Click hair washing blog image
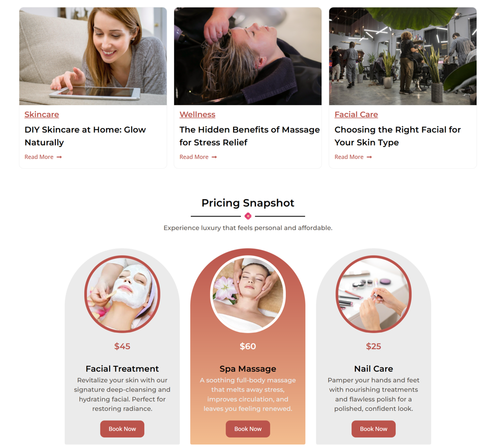Screen dimensions: 498x448 point(248,56)
